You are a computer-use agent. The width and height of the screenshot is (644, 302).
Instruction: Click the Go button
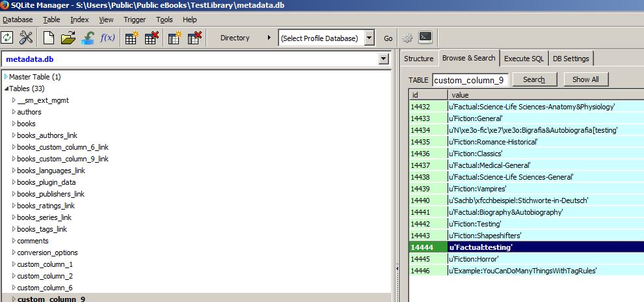pyautogui.click(x=388, y=38)
